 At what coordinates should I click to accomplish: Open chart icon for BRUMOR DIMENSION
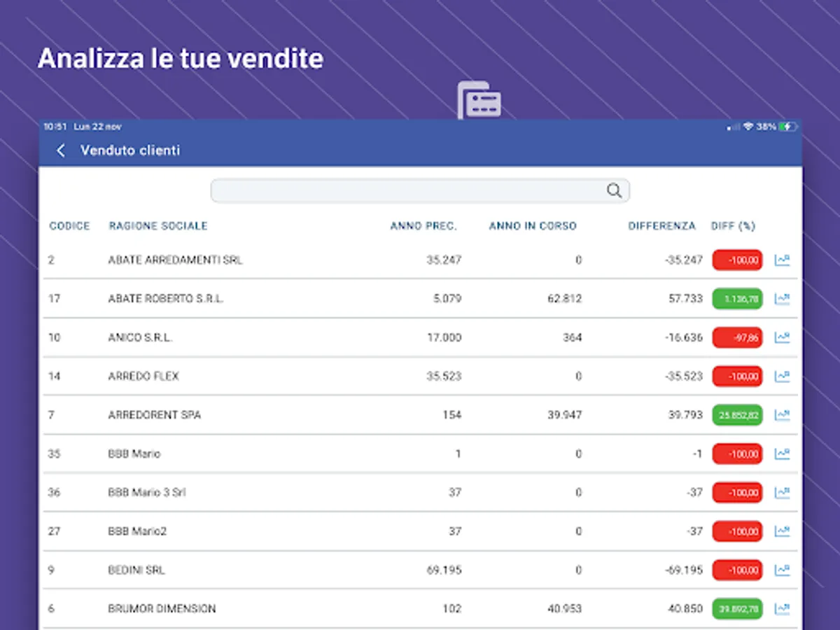[x=782, y=609]
